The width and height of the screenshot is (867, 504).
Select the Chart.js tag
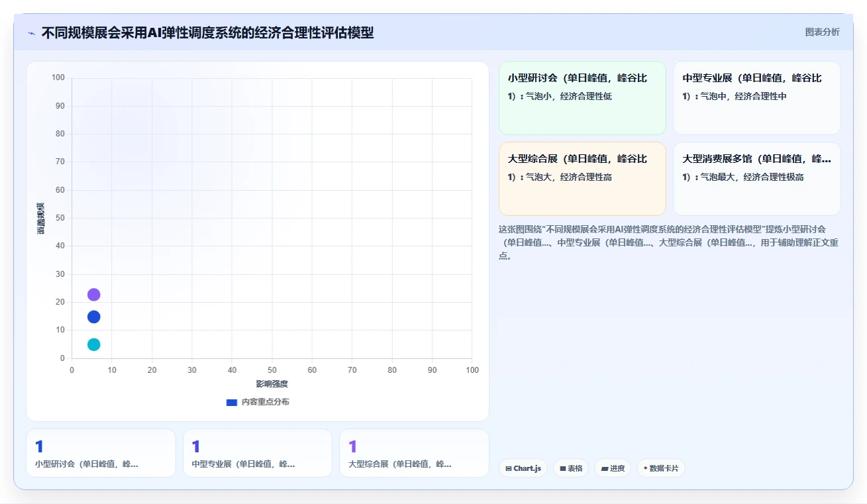click(x=523, y=468)
